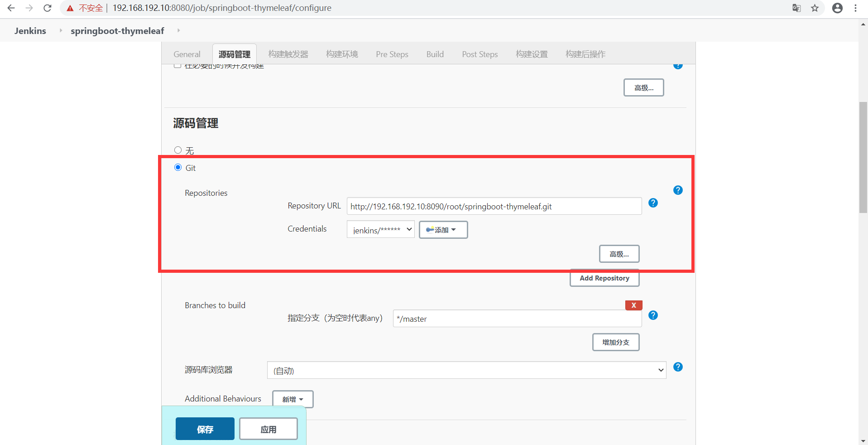Click the not-secure warning triangle icon

(70, 8)
